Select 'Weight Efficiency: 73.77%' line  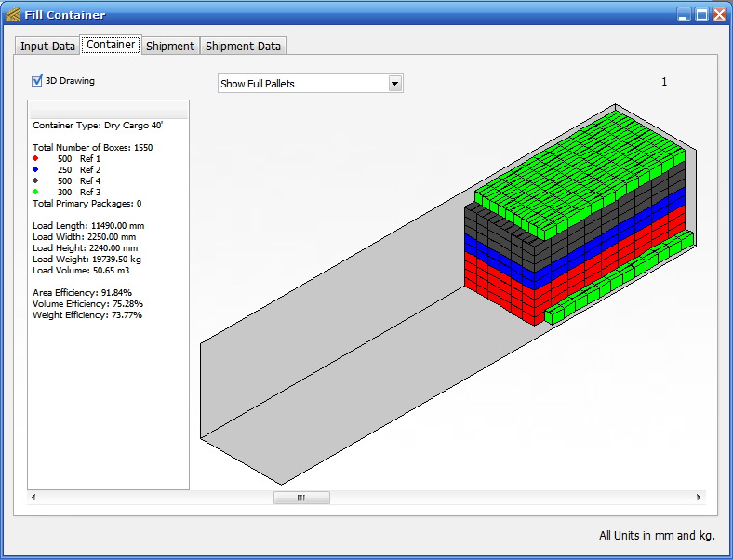(87, 315)
